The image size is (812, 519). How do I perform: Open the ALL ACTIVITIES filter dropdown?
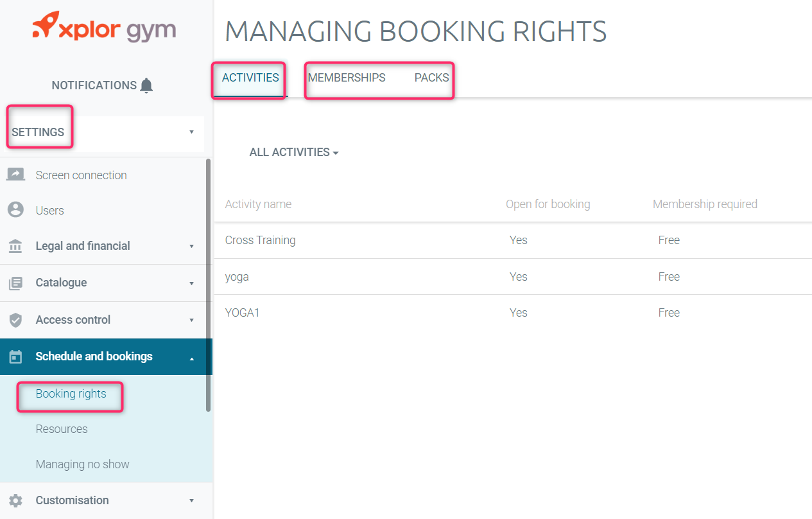pyautogui.click(x=294, y=152)
